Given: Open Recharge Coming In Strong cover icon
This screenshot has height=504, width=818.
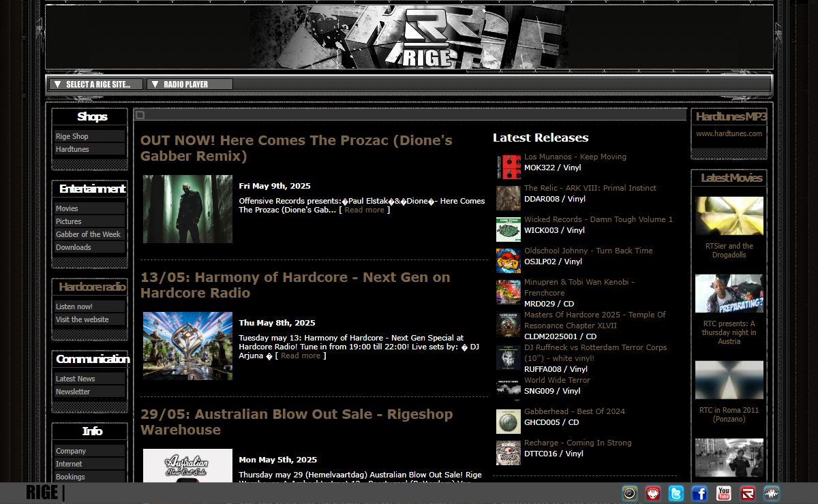Looking at the screenshot, I should 509,453.
